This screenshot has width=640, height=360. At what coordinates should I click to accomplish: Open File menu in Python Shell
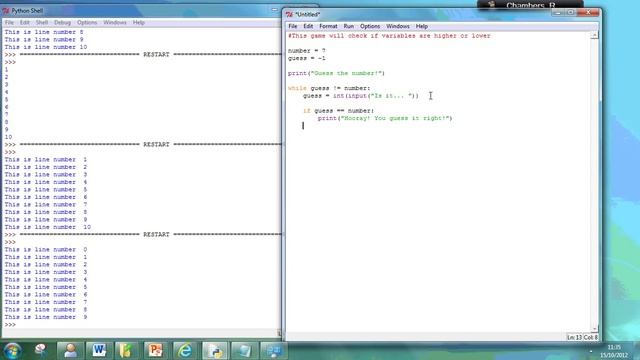(9, 22)
